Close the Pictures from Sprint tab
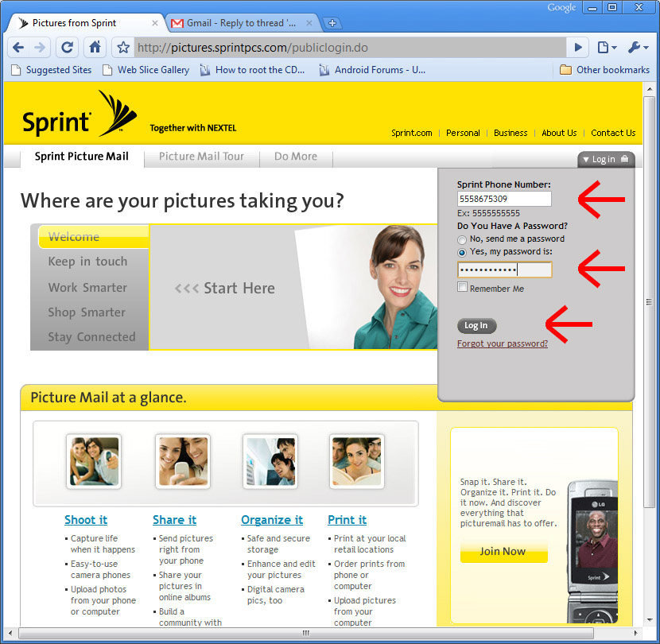 pyautogui.click(x=155, y=23)
